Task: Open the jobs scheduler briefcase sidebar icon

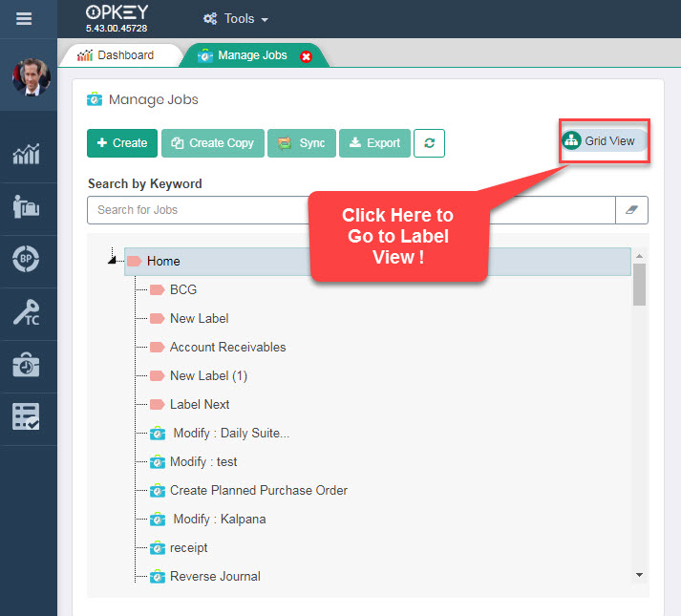Action: [x=26, y=365]
